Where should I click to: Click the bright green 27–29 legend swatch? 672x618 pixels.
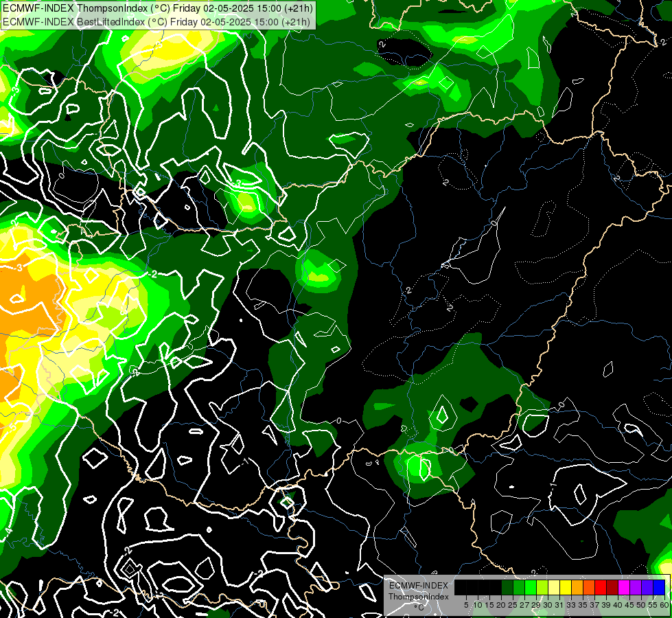[531, 587]
